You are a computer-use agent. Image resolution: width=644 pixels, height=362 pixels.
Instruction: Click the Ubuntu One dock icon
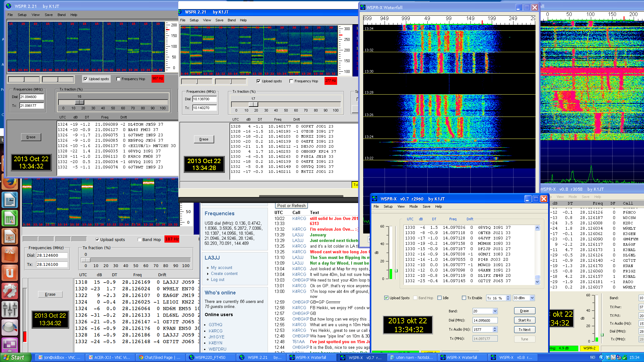coord(10,273)
